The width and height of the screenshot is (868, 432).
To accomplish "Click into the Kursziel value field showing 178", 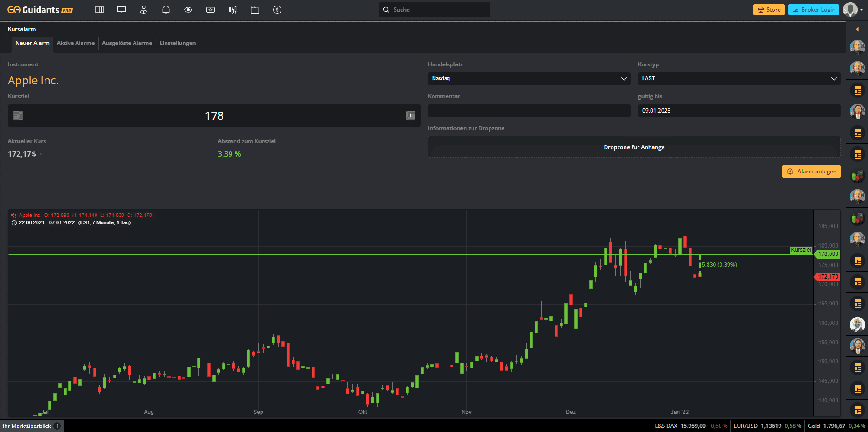I will tap(214, 115).
